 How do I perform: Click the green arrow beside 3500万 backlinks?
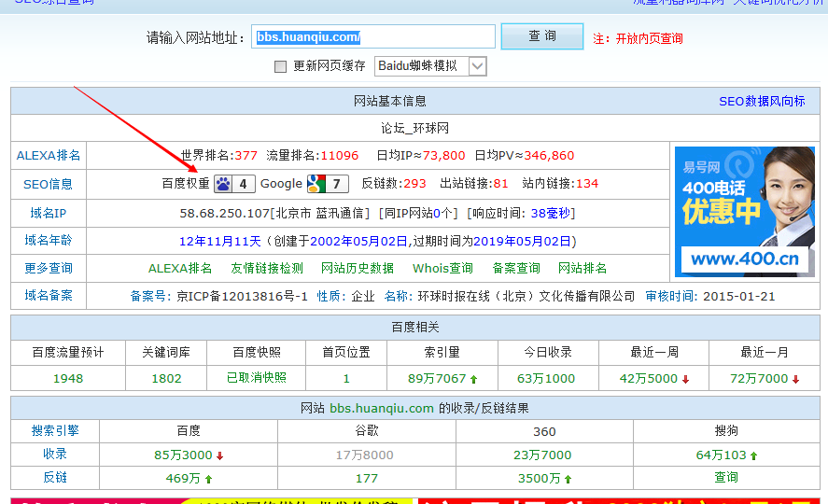[x=568, y=479]
